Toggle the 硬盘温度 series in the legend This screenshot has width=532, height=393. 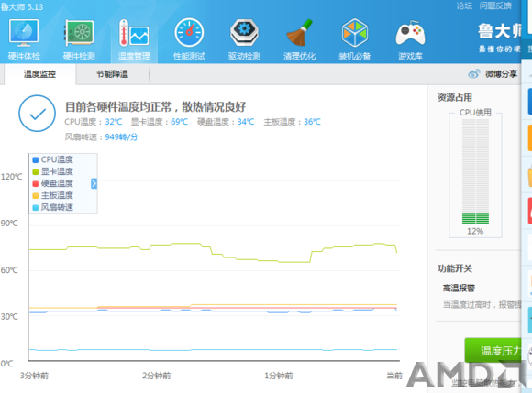tap(52, 183)
